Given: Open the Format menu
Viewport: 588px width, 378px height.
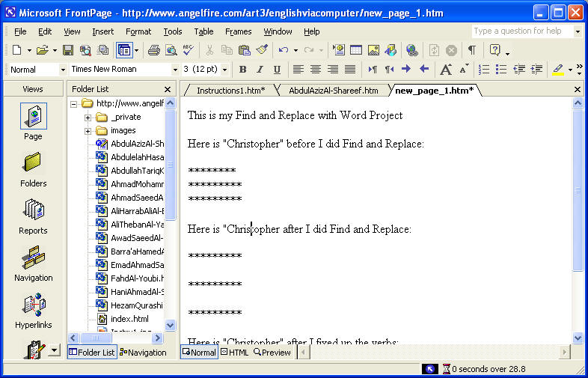Looking at the screenshot, I should [138, 31].
